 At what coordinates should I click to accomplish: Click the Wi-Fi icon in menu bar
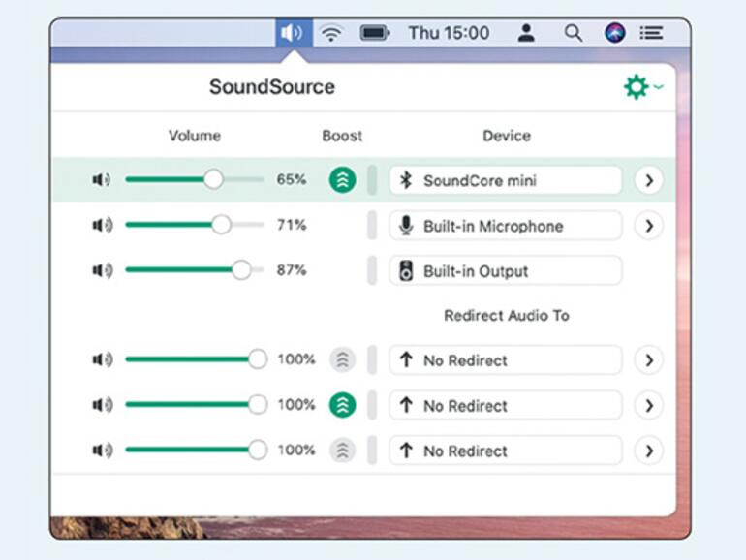tap(331, 33)
